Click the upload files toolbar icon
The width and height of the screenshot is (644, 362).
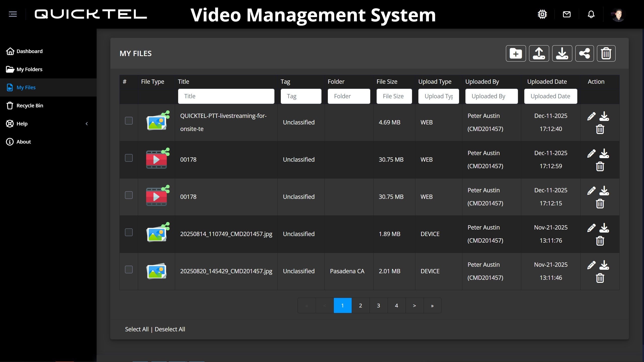click(x=539, y=54)
